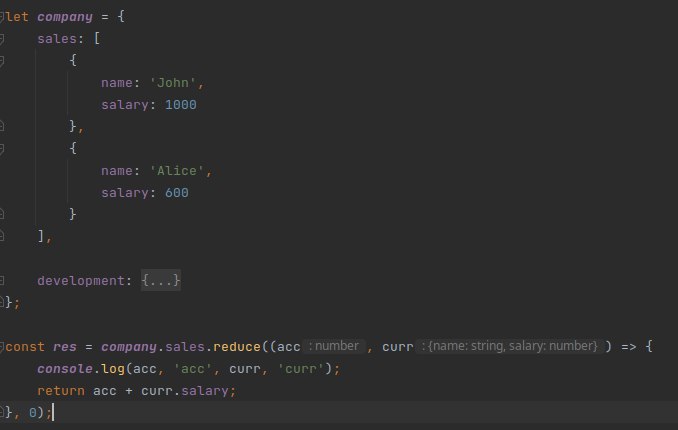The image size is (678, 430).
Task: Click the 'res' constant name
Action: (x=65, y=347)
